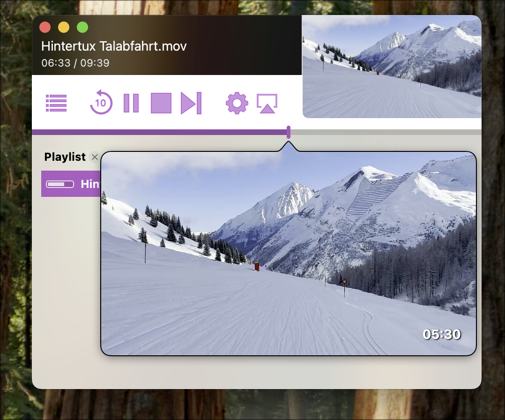Click the green full-screen window button
This screenshot has width=505, height=420.
82,27
